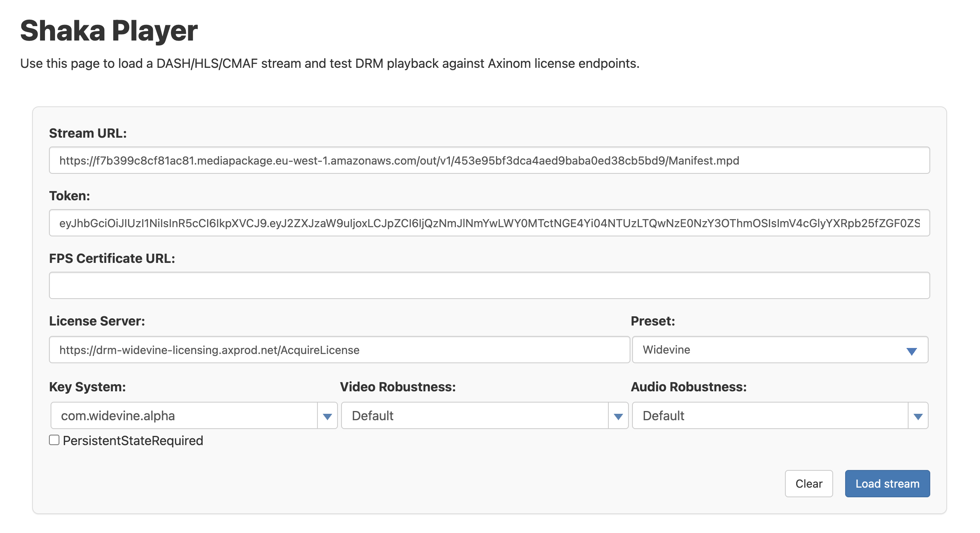Click the Stream URL input field
980x533 pixels.
tap(489, 161)
